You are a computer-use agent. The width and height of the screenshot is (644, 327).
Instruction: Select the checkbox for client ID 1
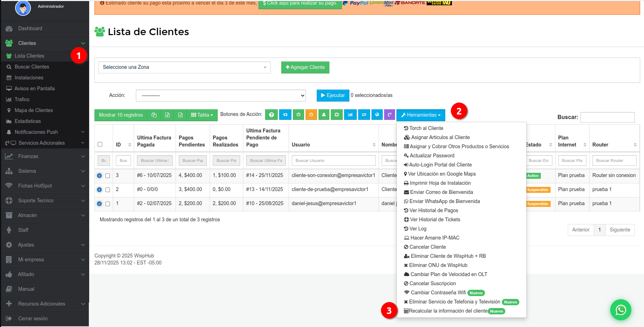coord(108,204)
